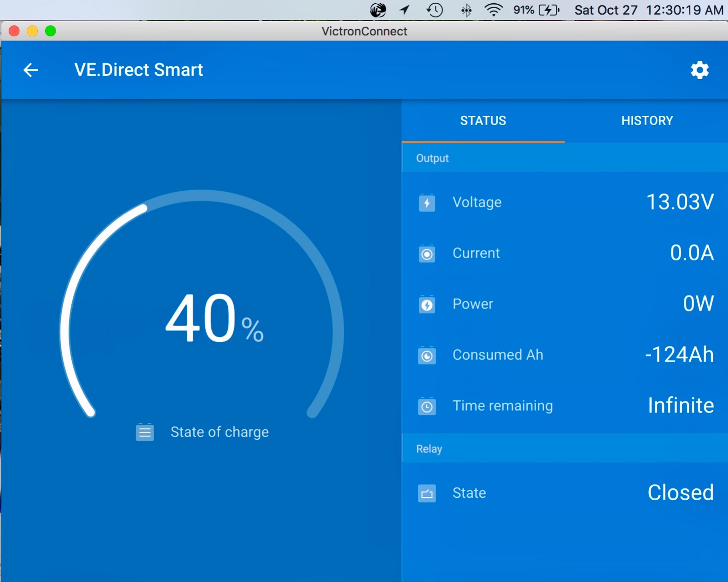The image size is (728, 582).
Task: Select the 0W power value
Action: 698,304
